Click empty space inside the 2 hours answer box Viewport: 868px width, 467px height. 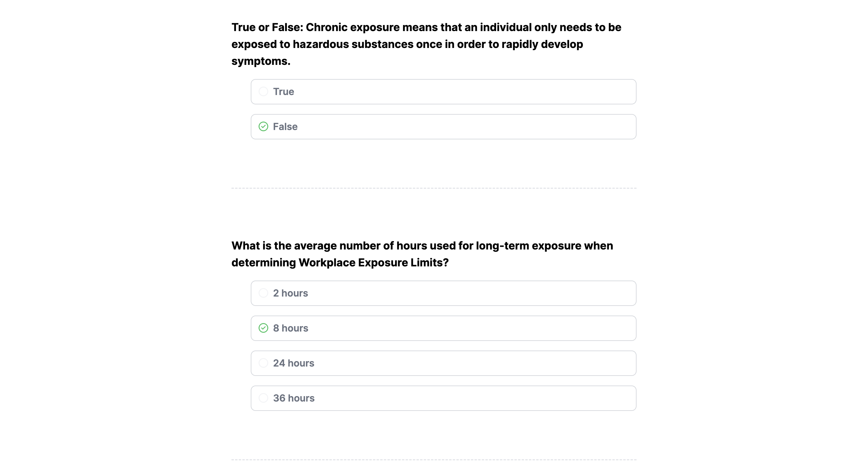coord(472,293)
